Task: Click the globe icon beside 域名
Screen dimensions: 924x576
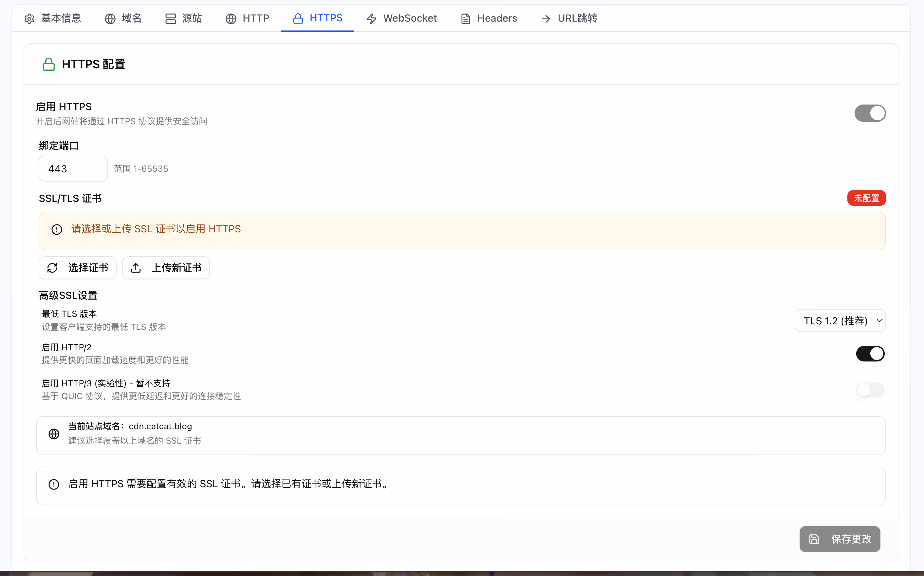Action: (x=110, y=19)
